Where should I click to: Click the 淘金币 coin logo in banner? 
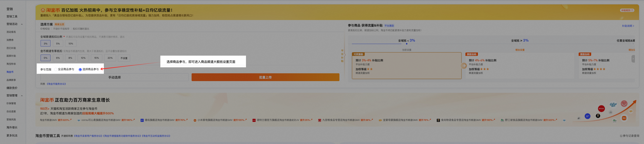tap(43, 10)
